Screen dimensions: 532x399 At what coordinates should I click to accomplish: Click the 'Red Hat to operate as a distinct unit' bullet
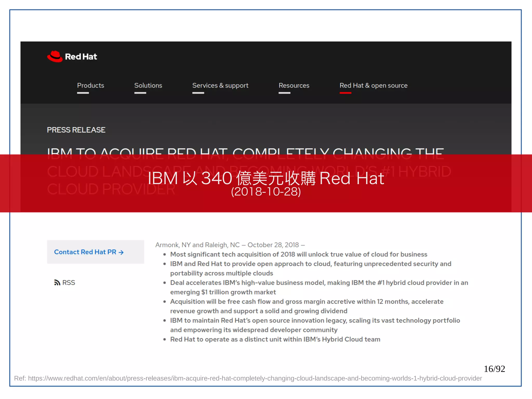click(x=275, y=339)
